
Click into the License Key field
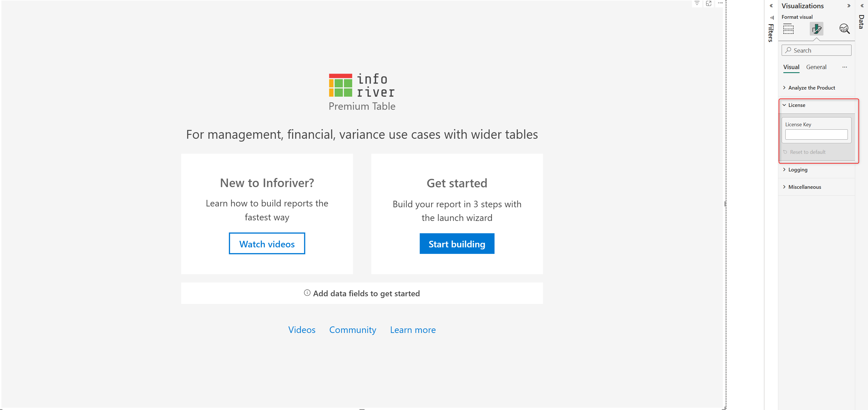point(816,134)
